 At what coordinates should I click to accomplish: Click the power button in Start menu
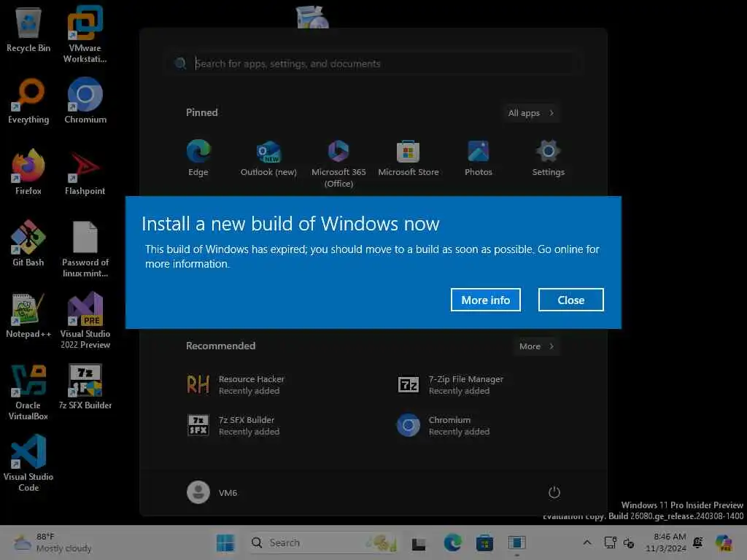[x=554, y=492]
